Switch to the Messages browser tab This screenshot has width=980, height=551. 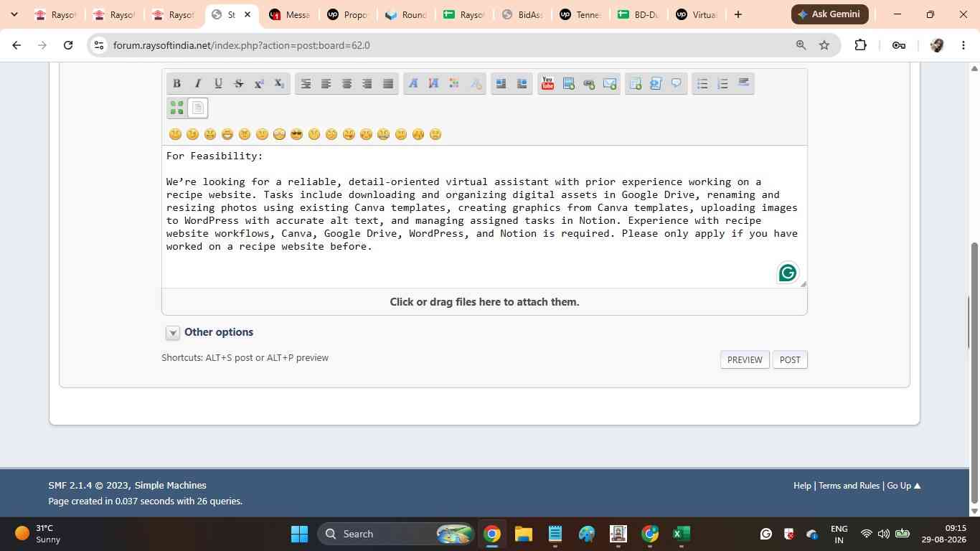click(x=289, y=14)
